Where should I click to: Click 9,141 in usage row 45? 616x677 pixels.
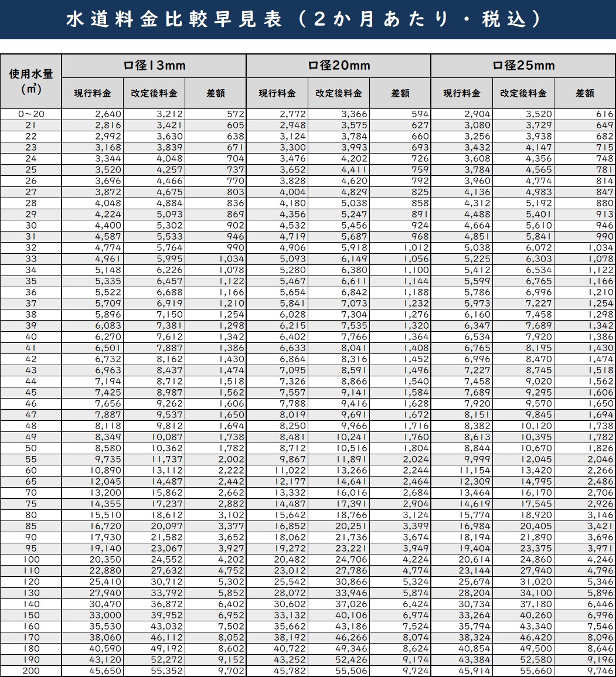point(355,393)
